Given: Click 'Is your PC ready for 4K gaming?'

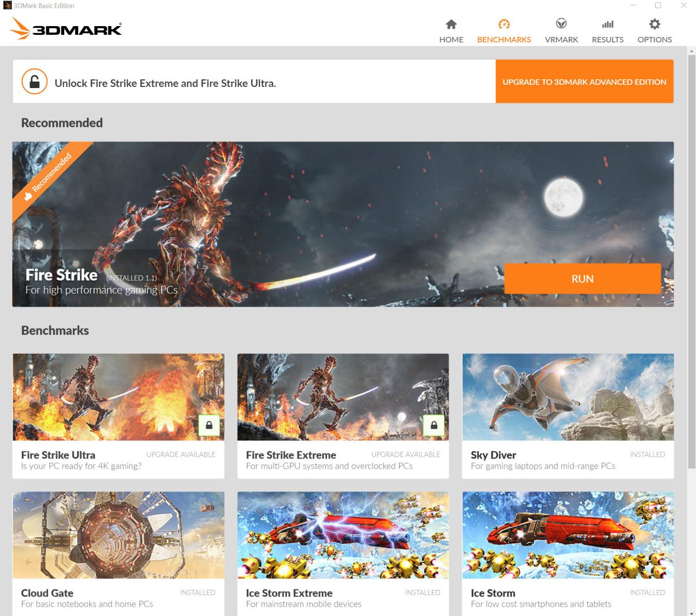Looking at the screenshot, I should tap(81, 466).
